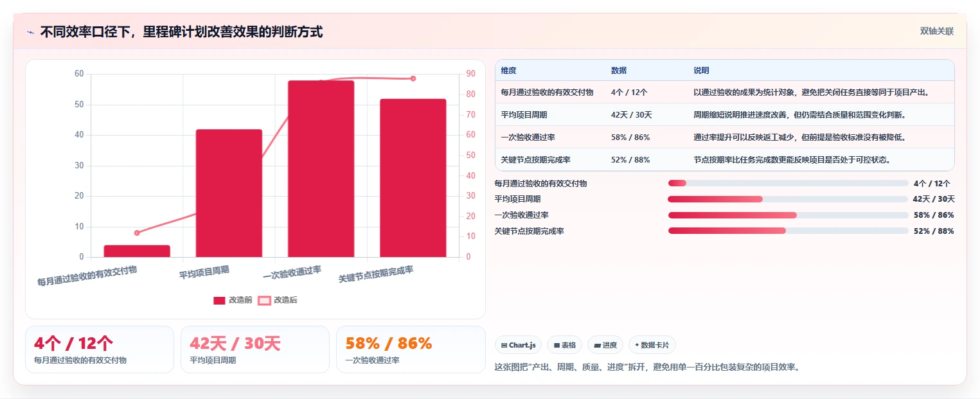
Task: Click the panel title 不同效率口径下
Action: point(181,31)
